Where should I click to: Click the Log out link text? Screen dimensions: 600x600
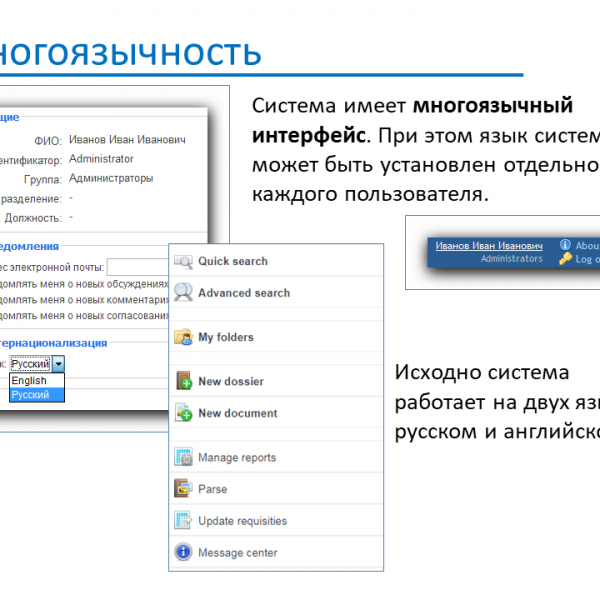(x=587, y=259)
